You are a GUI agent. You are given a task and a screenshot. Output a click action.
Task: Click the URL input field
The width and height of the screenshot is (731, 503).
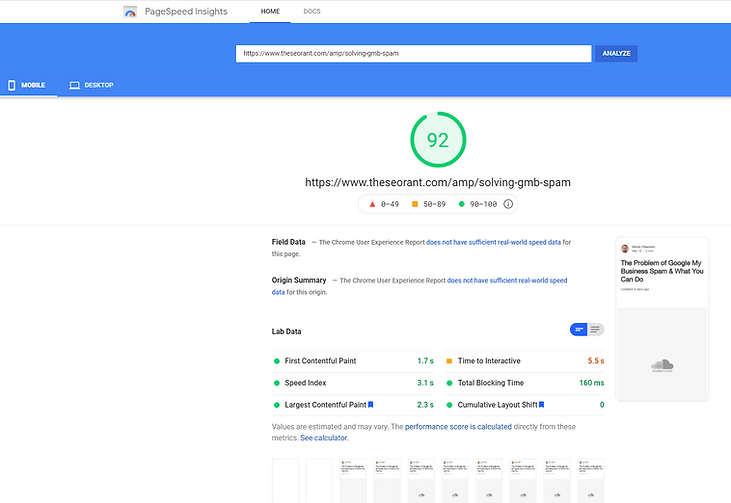coord(413,54)
